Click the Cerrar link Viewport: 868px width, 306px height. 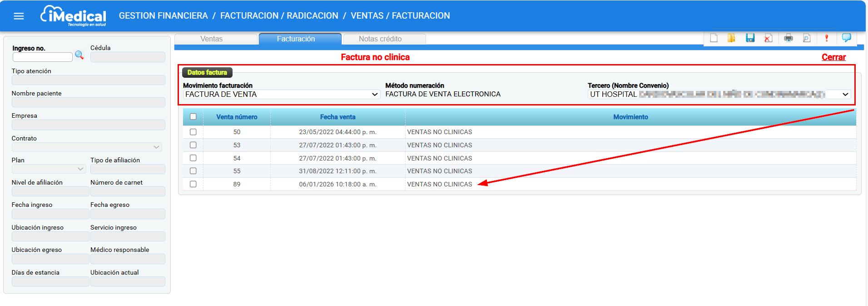pyautogui.click(x=833, y=57)
